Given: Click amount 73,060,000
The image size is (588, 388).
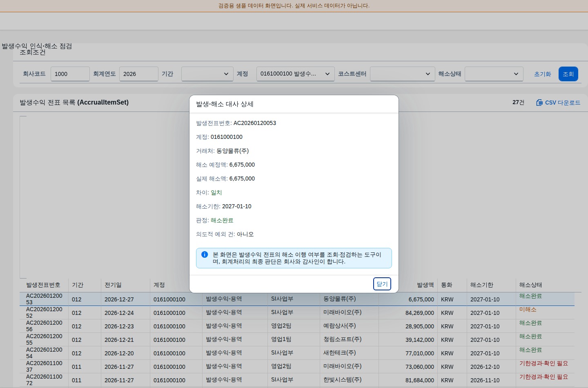Looking at the screenshot, I should point(420,367).
